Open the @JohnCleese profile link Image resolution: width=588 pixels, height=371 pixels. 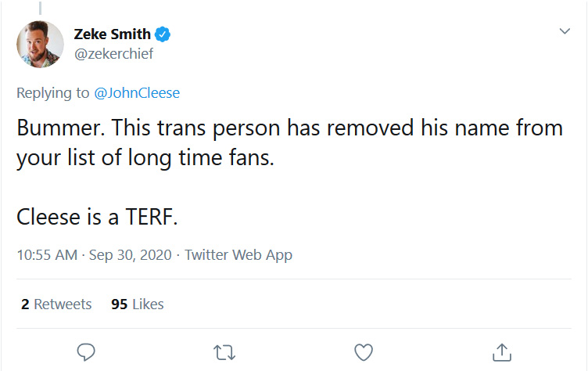(x=137, y=92)
